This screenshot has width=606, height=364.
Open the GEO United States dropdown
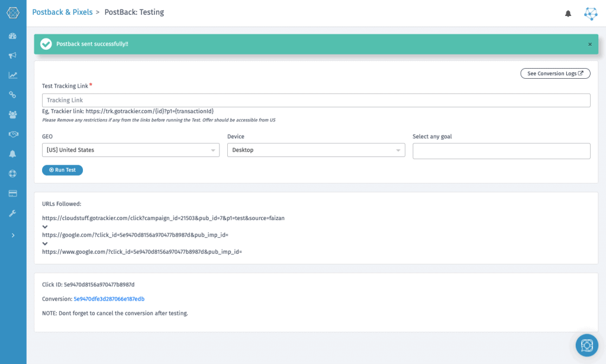click(131, 150)
